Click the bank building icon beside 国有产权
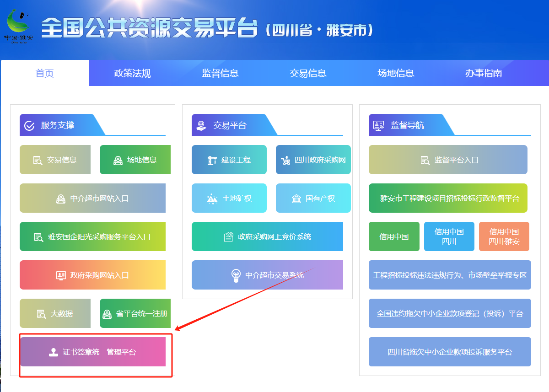The height and width of the screenshot is (392, 549). tap(296, 199)
